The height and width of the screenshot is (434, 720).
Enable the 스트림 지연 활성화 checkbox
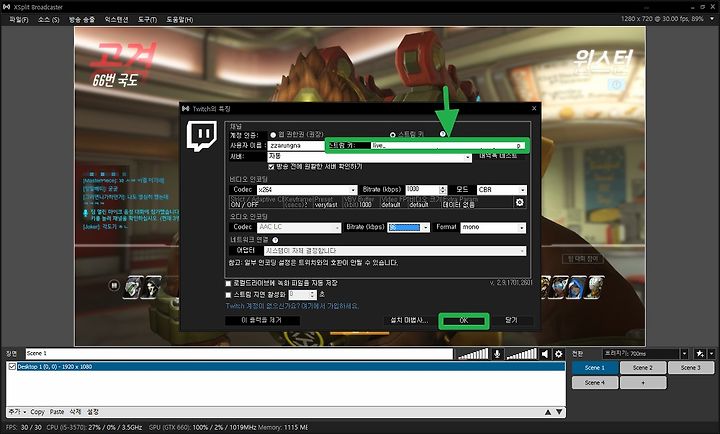(x=228, y=295)
